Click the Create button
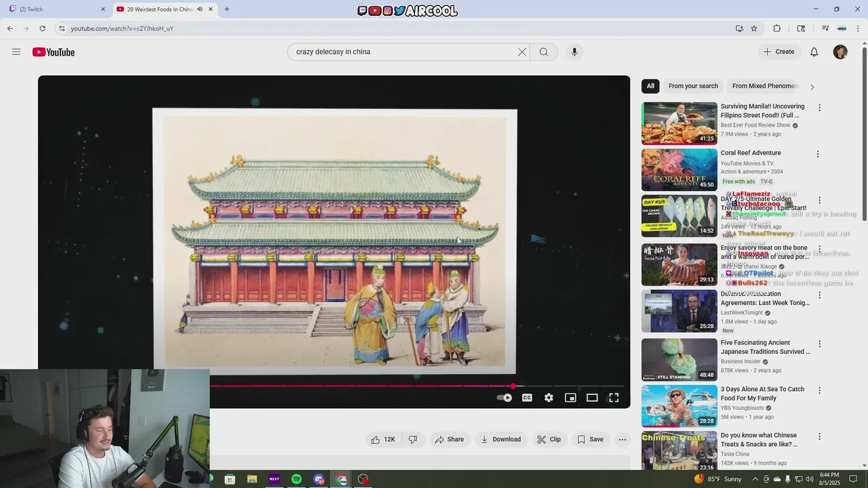 click(x=778, y=52)
